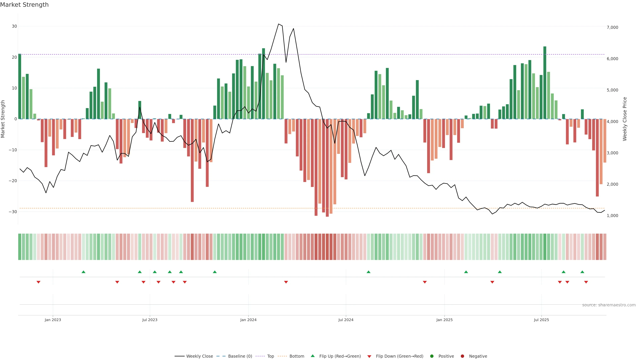Click the source: sharemaestro.com text
644x362 pixels.
(x=609, y=305)
